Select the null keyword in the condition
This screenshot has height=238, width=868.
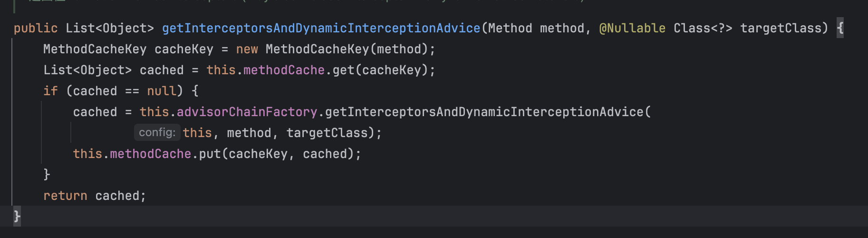click(162, 91)
